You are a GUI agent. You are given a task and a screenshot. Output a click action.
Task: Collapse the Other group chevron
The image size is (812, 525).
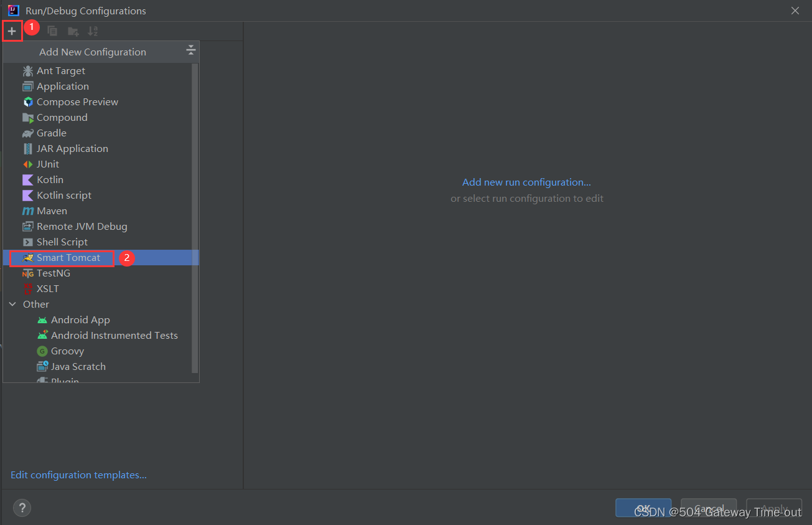click(12, 305)
